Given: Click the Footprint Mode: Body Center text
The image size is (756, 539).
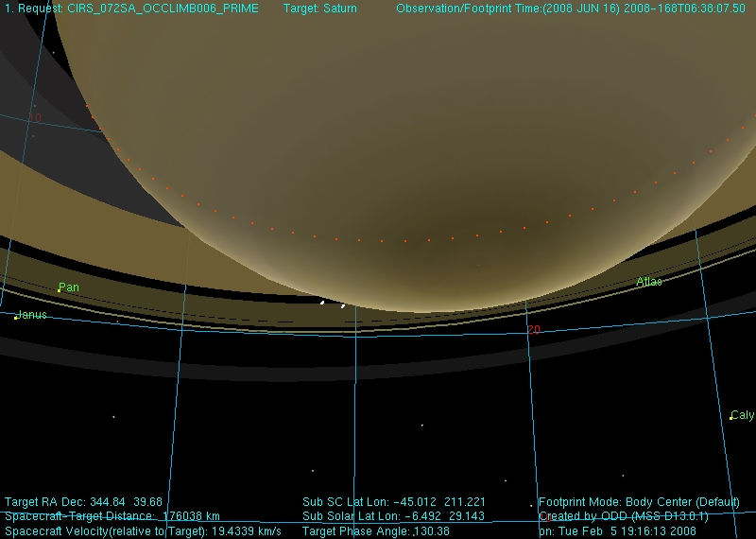Looking at the screenshot, I should click(639, 501).
